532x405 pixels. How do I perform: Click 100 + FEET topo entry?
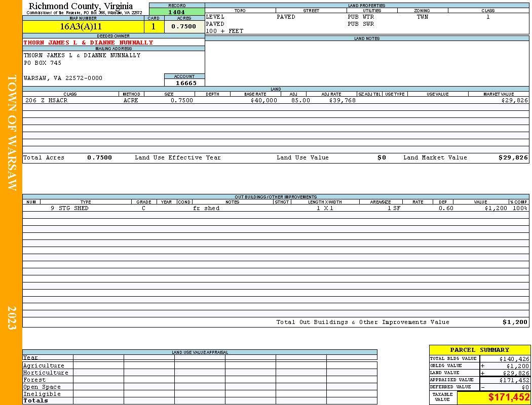pyautogui.click(x=224, y=31)
